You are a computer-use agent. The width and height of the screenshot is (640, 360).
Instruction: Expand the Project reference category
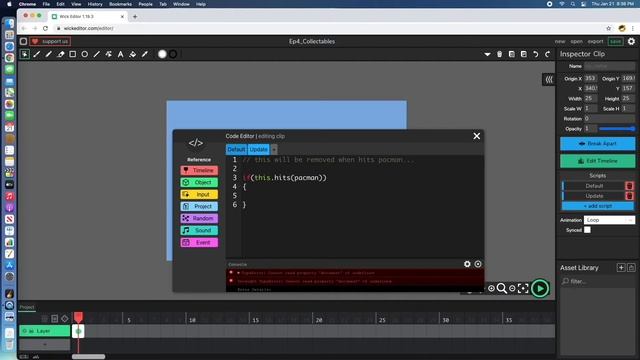pos(199,207)
